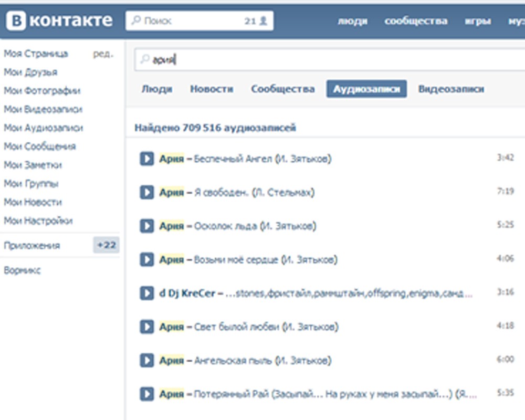The width and height of the screenshot is (525, 420).
Task: Open Мои Видеозаписи
Action: point(43,109)
